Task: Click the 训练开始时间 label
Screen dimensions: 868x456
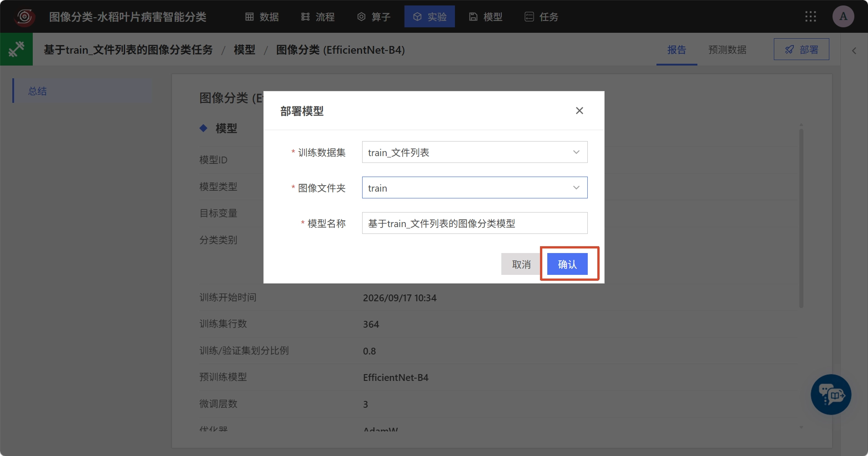Action: click(x=228, y=297)
